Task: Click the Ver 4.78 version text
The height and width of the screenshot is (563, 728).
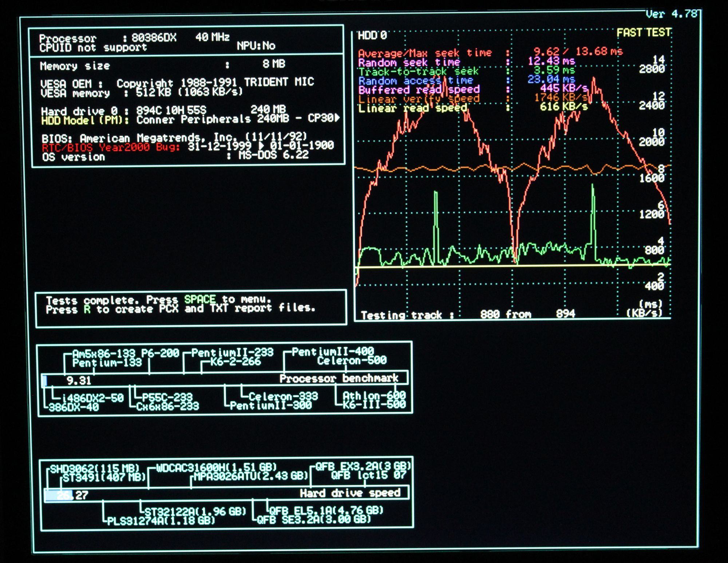Action: click(x=672, y=14)
